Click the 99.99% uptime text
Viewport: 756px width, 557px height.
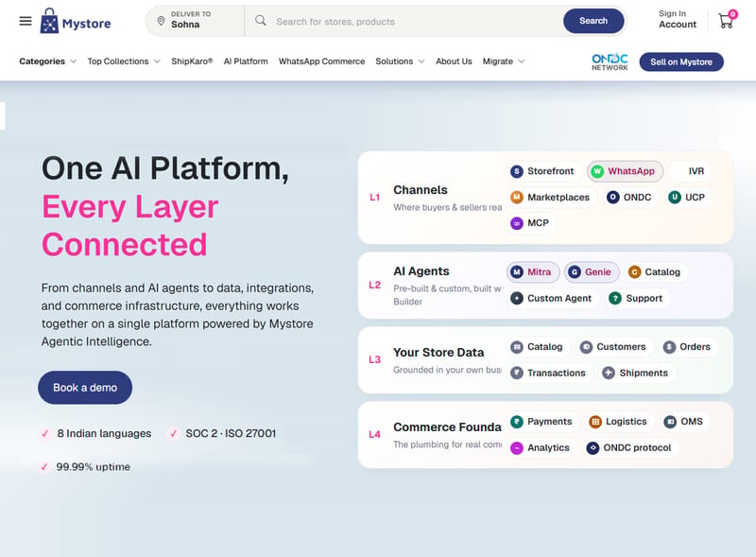(93, 467)
